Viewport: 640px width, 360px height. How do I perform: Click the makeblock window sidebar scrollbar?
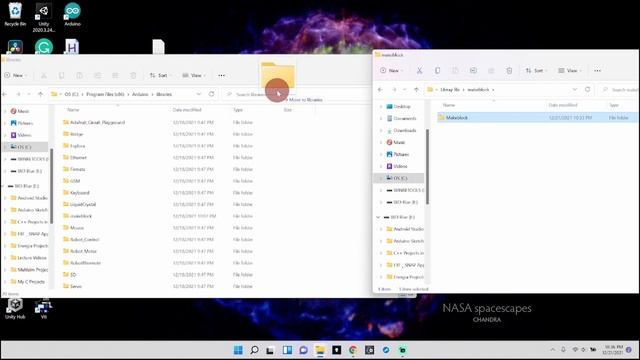[427, 167]
